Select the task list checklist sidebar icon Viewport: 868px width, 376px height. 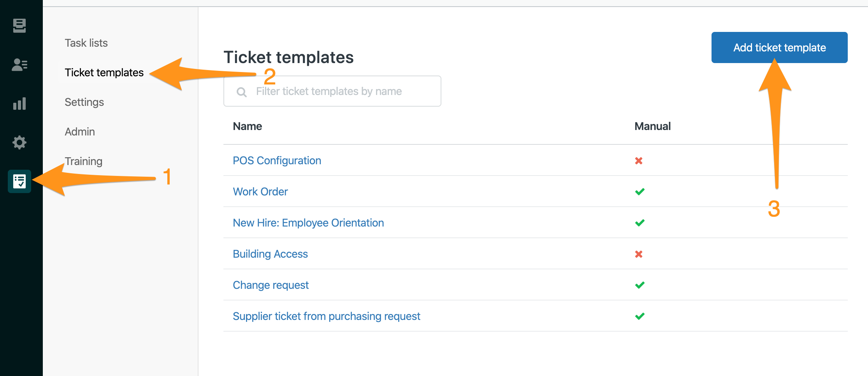[x=19, y=181]
